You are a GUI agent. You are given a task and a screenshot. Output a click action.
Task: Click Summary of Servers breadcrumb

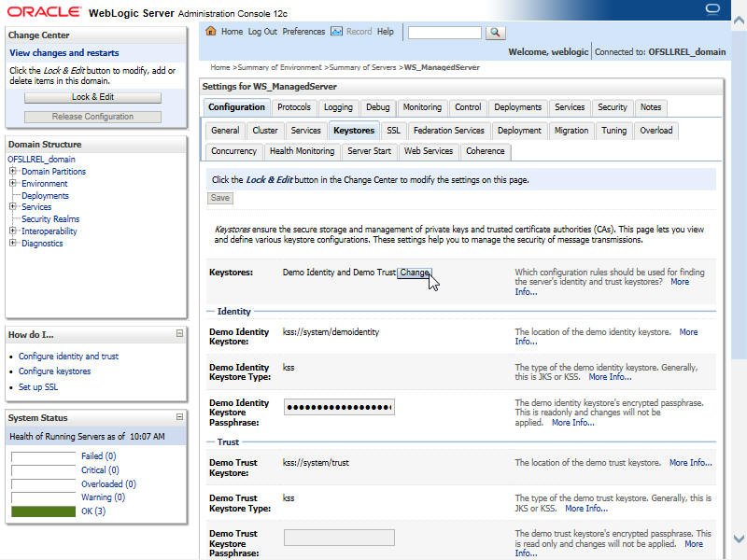coord(362,67)
